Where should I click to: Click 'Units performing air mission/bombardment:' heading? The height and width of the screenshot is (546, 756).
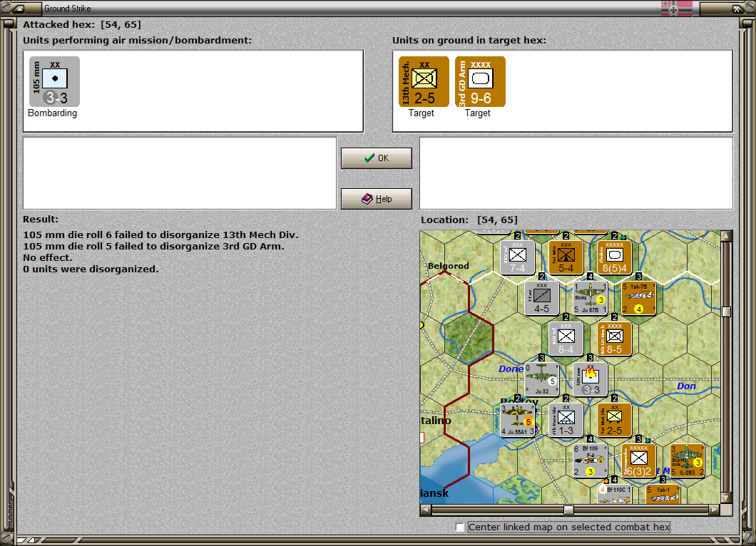[138, 41]
